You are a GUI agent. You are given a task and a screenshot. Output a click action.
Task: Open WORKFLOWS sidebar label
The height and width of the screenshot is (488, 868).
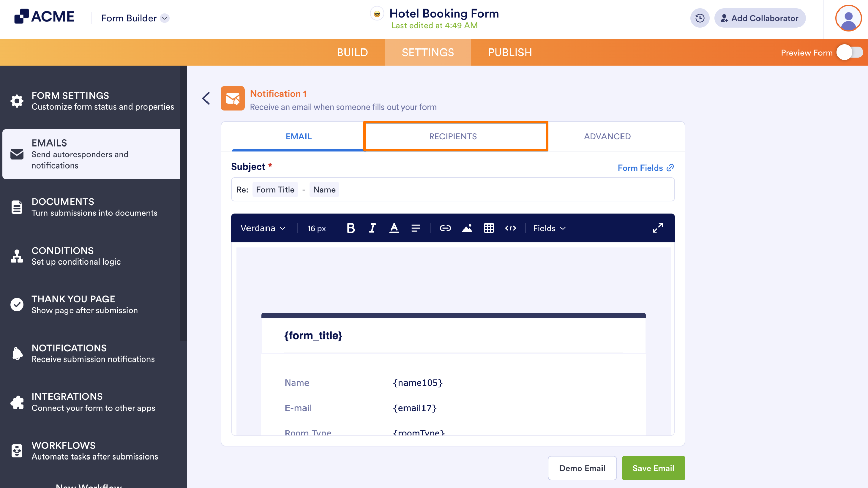pos(63,445)
